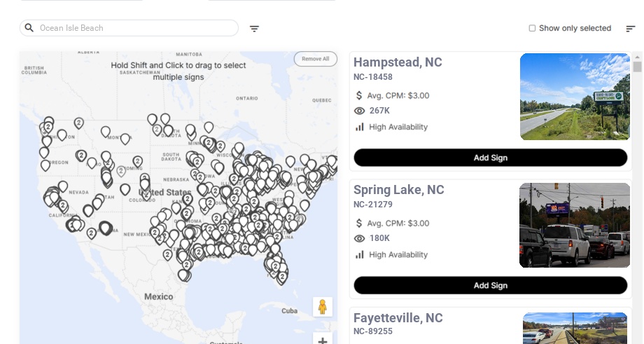Click the search magnifier icon

pos(29,28)
